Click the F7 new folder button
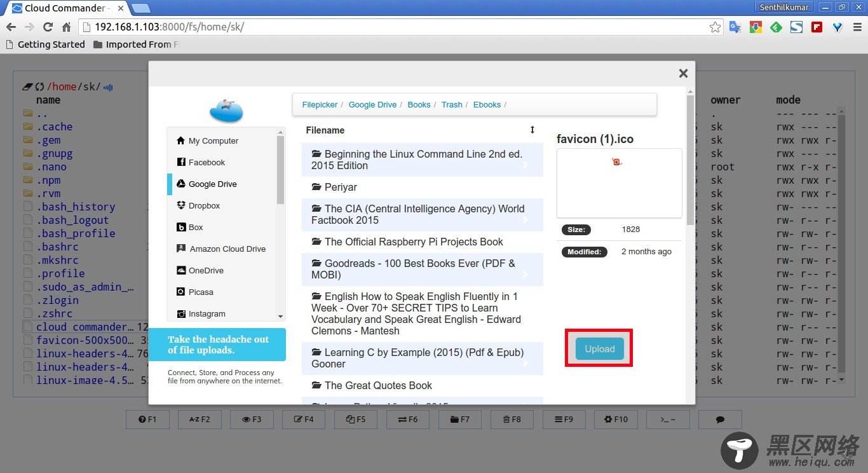 460,420
